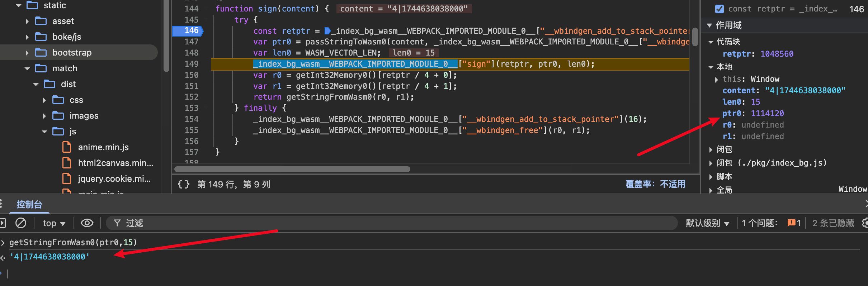This screenshot has height=286, width=868.
Task: Toggle breakpoint on line 146
Action: pos(191,31)
